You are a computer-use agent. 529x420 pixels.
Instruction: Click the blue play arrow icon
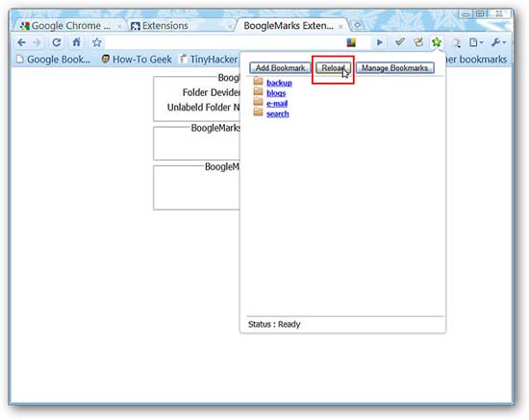380,42
